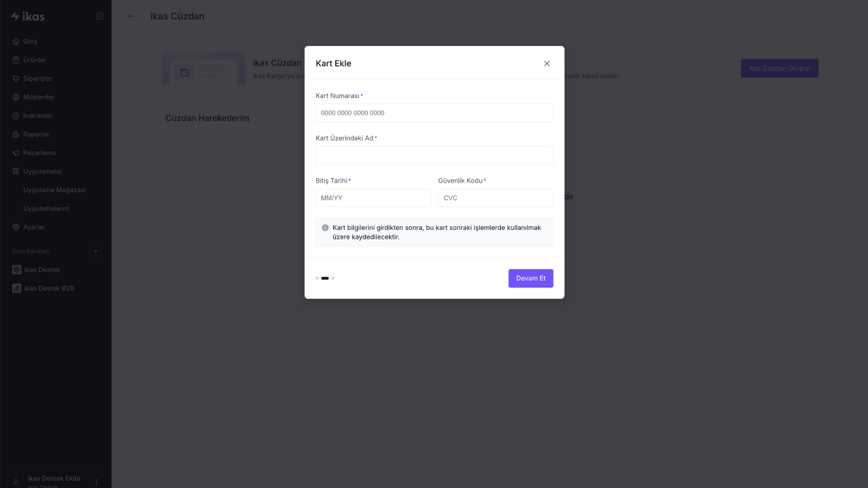Click the Satış Kanalları section label

tap(31, 251)
